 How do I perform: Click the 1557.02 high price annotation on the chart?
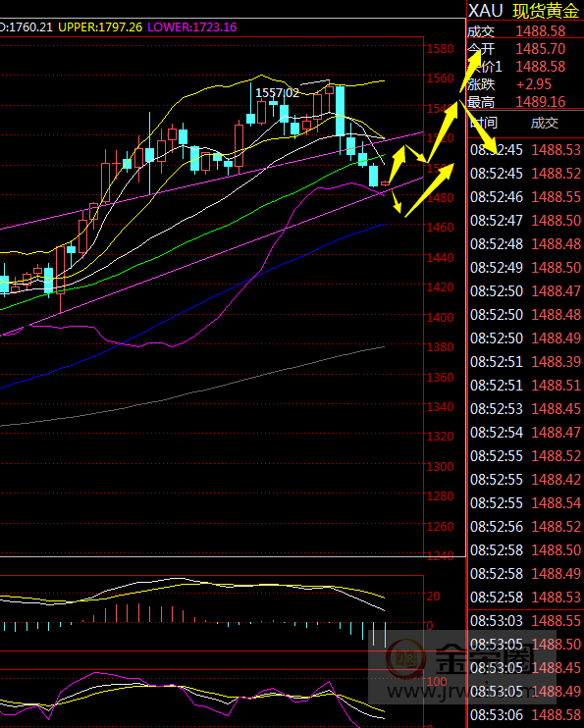(277, 93)
